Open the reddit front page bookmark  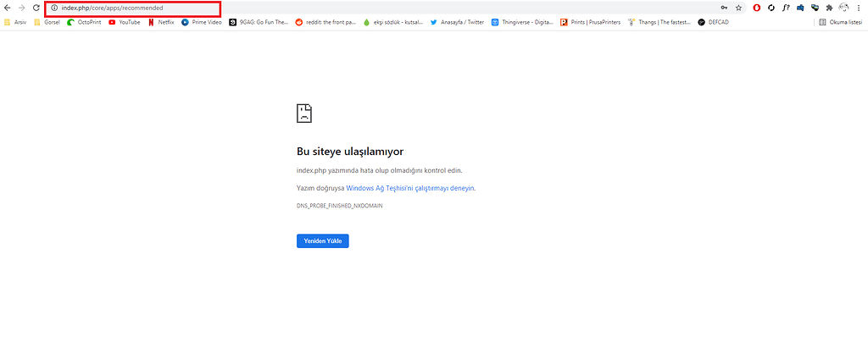(x=325, y=23)
